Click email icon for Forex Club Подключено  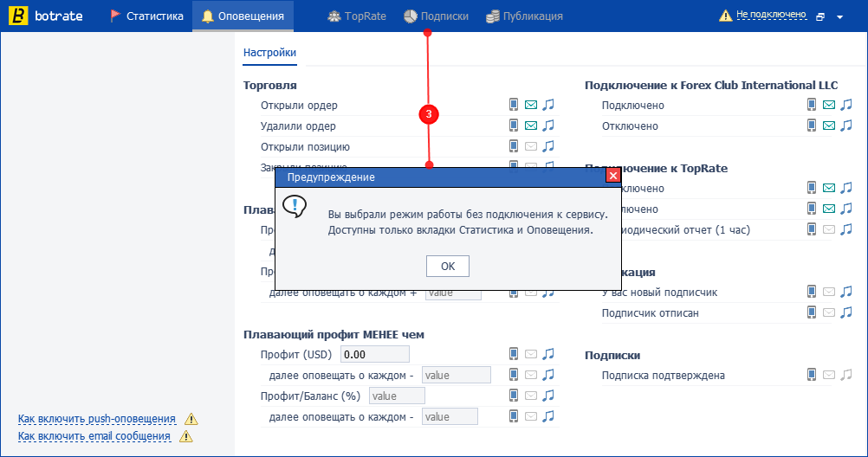coord(829,105)
